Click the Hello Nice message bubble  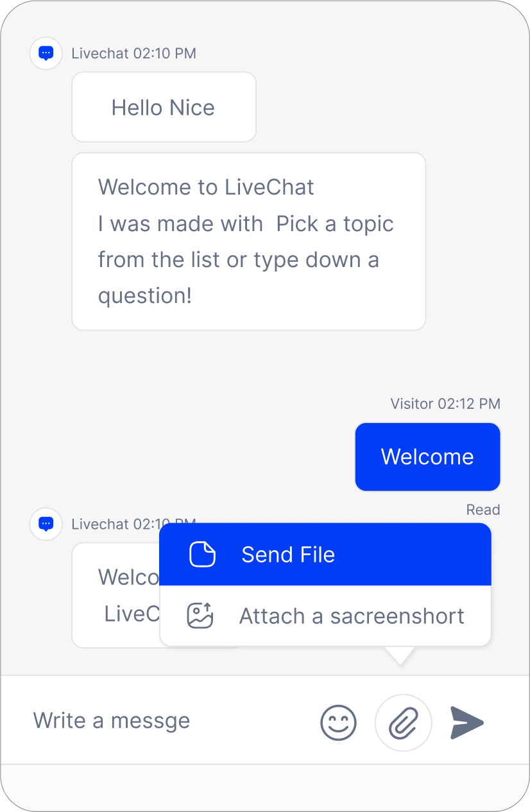(164, 107)
